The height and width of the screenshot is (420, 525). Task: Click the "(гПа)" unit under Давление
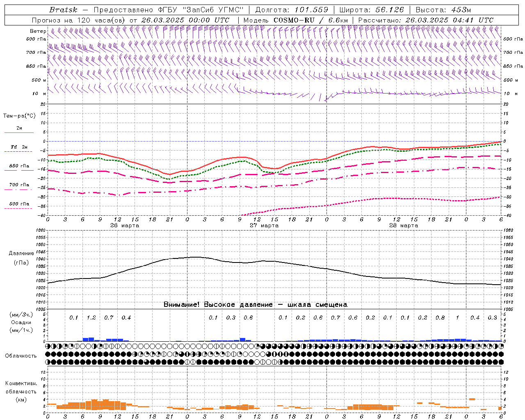pos(21,262)
